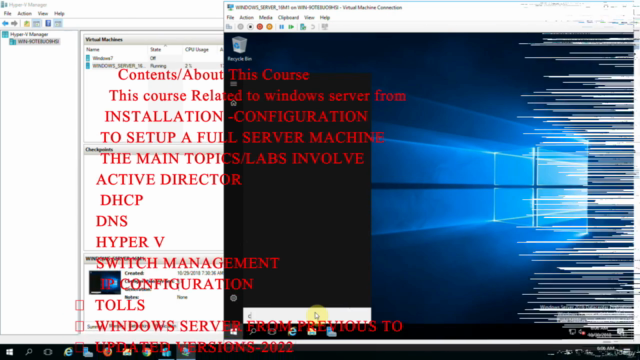
Task: Click Turn Off icon in VM Connection toolbar
Action: coord(250,27)
